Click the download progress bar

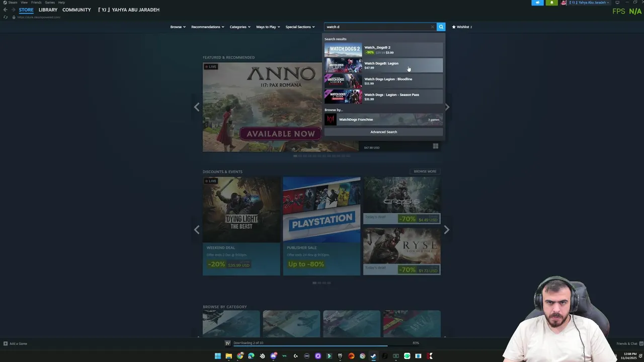(x=326, y=346)
